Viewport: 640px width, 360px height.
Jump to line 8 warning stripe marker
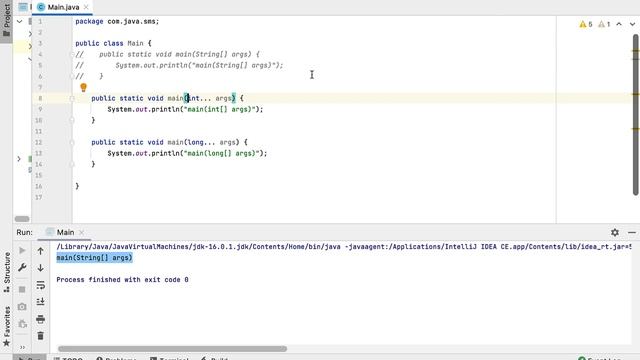pos(636,94)
